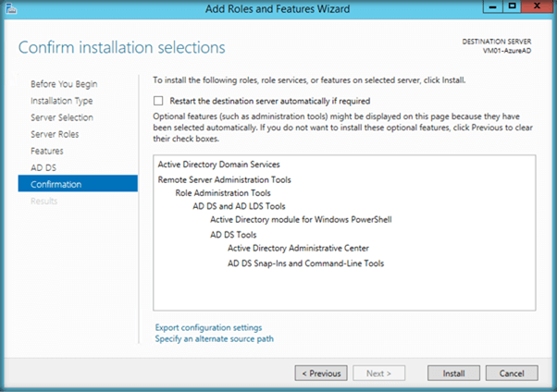Select Active Directory Administrative Center item
This screenshot has width=557, height=392.
[298, 248]
